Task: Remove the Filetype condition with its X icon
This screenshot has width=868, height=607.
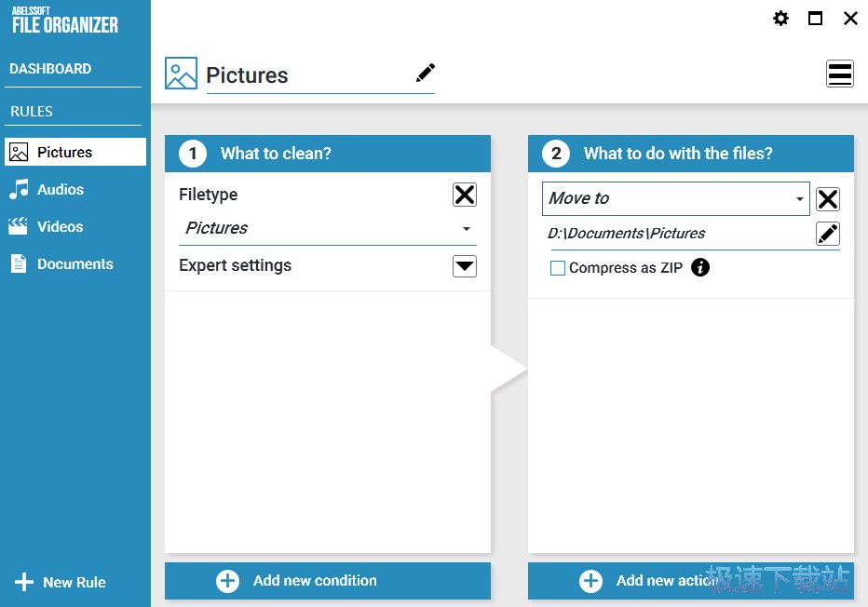Action: (x=465, y=195)
